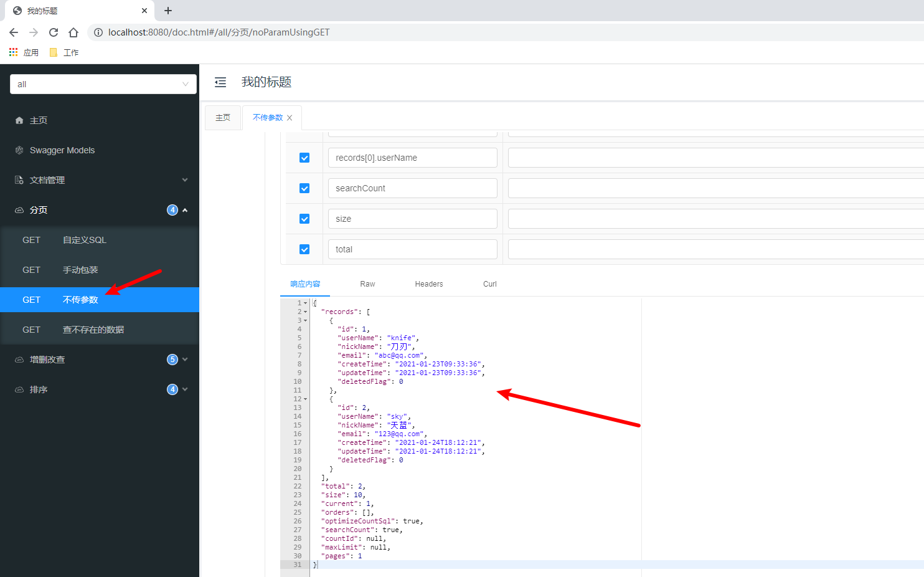
Task: Close the 不传参数 tab
Action: point(290,118)
